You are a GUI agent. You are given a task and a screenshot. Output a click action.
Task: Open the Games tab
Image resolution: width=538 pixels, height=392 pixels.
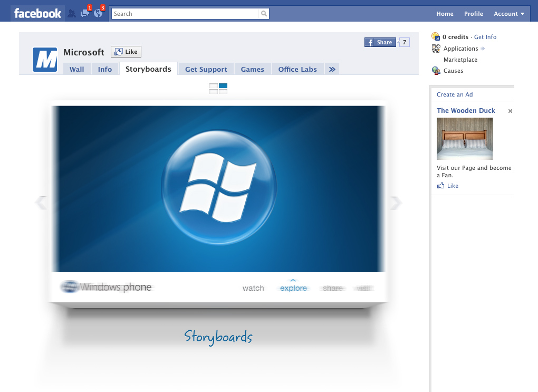pyautogui.click(x=253, y=69)
